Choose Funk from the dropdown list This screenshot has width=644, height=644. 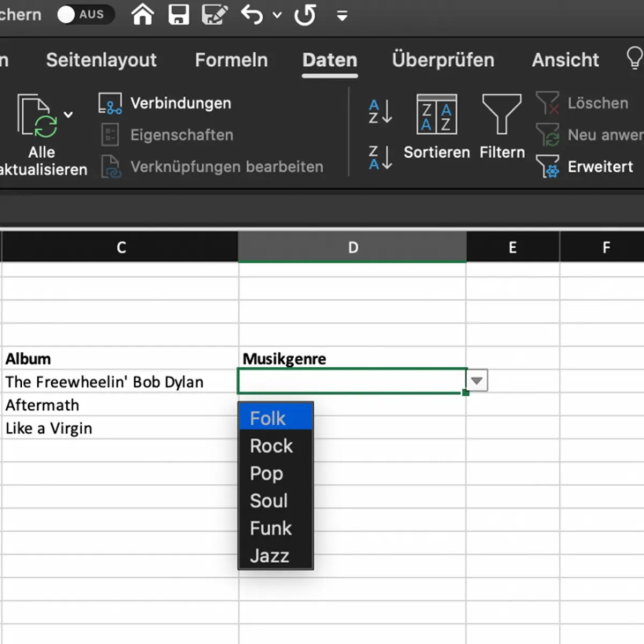tap(276, 528)
